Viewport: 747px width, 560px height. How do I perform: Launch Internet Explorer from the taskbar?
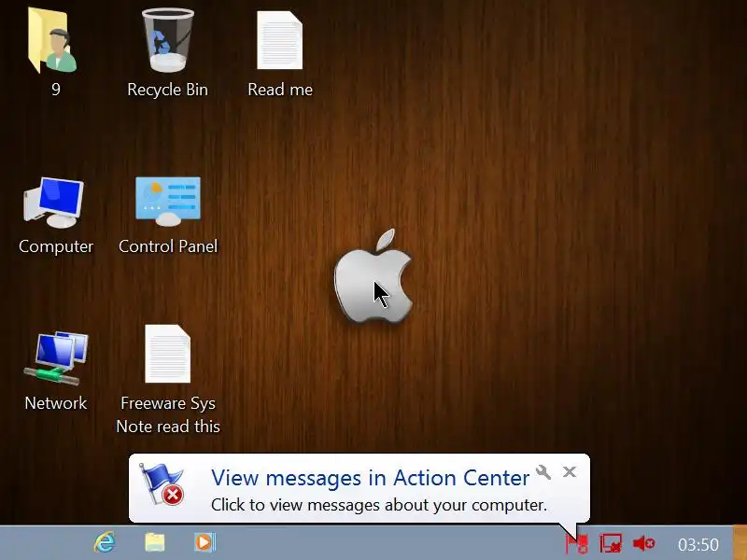(105, 542)
